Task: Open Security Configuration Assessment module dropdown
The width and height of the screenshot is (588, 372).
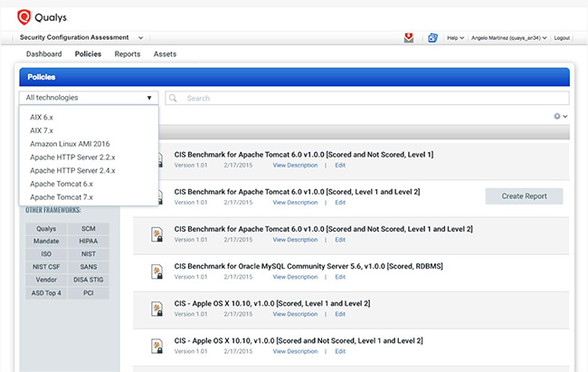Action: 81,37
